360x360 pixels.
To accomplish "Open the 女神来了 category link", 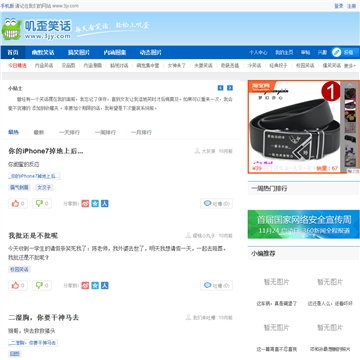I will pos(177,66).
